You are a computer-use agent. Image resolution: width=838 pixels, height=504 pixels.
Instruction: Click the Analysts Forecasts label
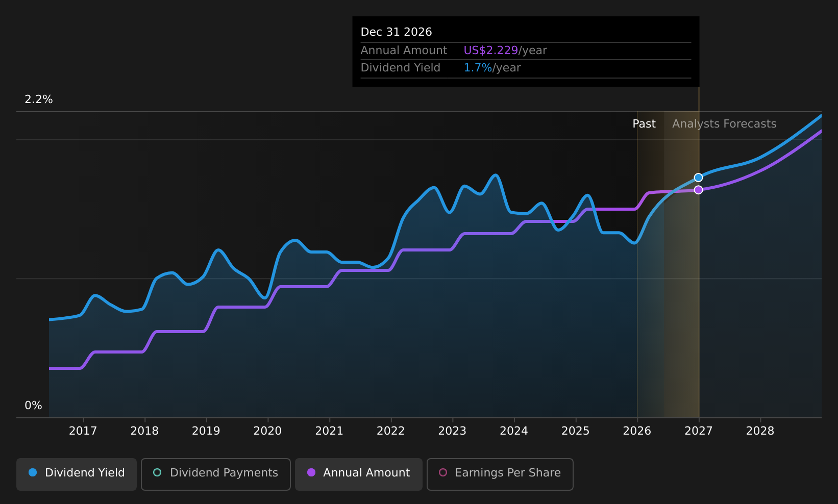(x=724, y=124)
